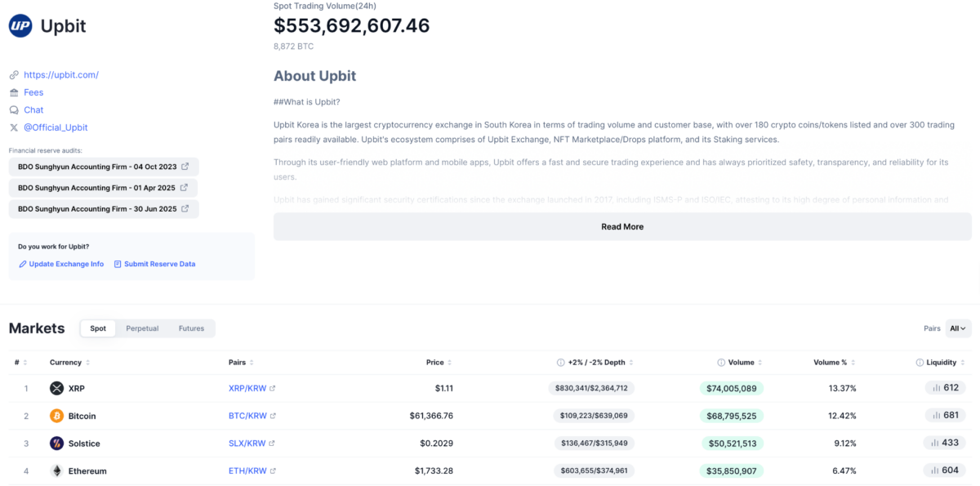Open the Pairs All dropdown
Image resolution: width=980 pixels, height=486 pixels.
(959, 328)
